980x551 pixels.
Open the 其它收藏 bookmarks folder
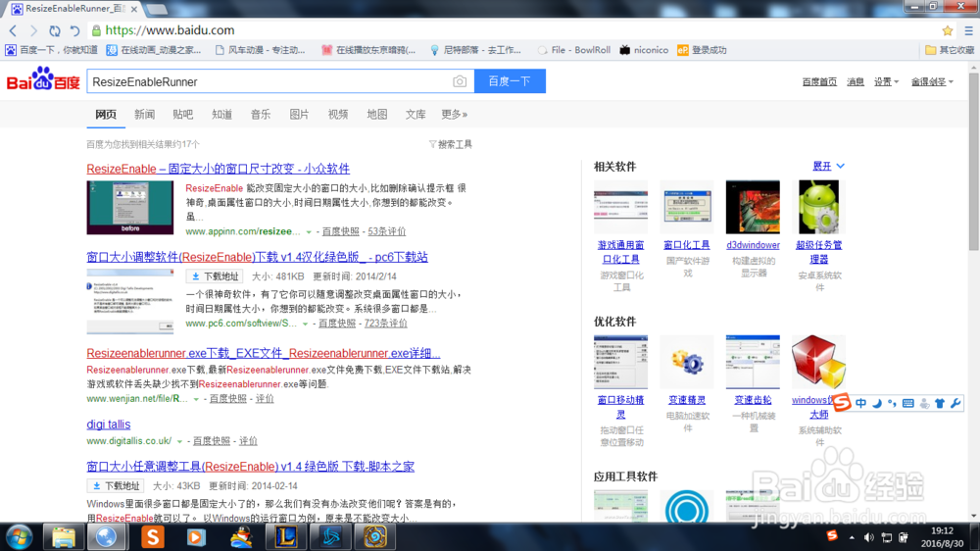coord(950,50)
